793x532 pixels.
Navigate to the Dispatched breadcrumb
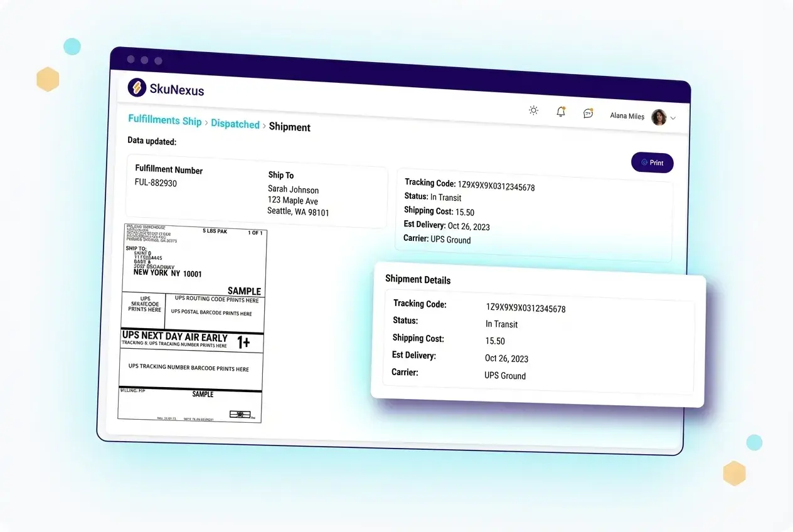point(235,124)
